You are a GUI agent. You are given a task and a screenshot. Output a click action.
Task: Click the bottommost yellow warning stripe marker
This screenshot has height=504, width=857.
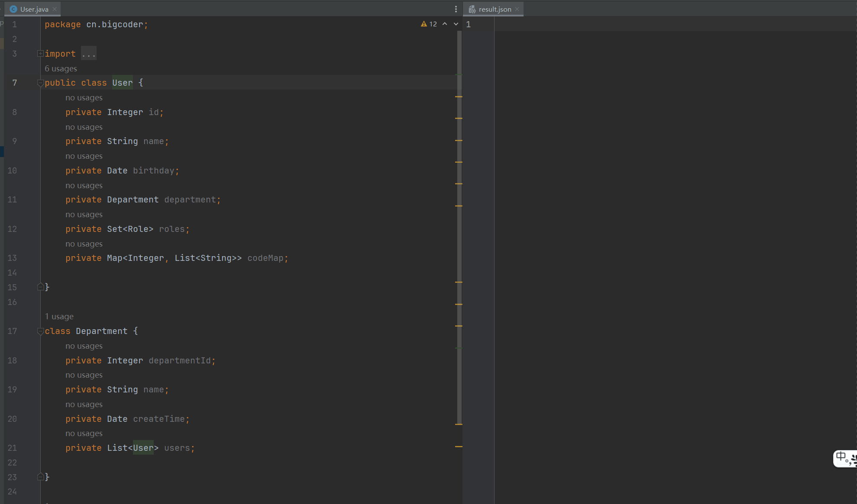[x=459, y=446]
